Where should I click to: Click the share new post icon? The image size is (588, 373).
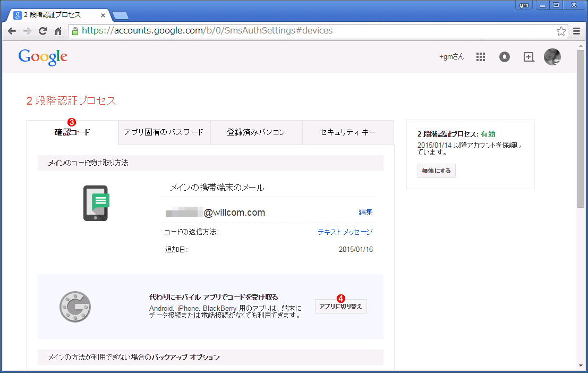click(529, 57)
